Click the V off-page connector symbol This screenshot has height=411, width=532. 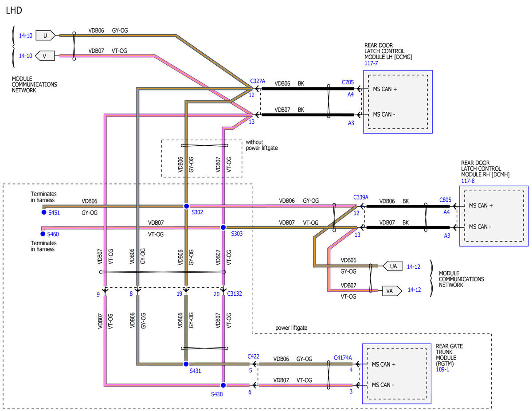click(45, 56)
